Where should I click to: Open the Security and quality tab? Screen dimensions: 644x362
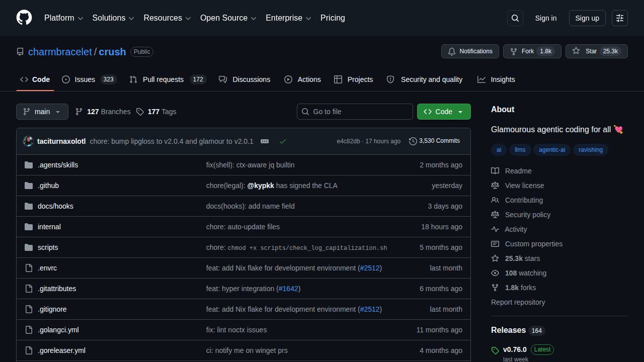425,79
